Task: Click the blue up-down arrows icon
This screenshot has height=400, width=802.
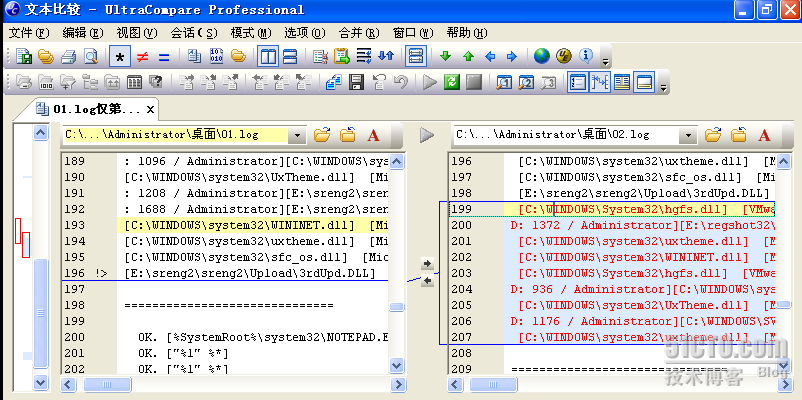Action: tap(386, 56)
